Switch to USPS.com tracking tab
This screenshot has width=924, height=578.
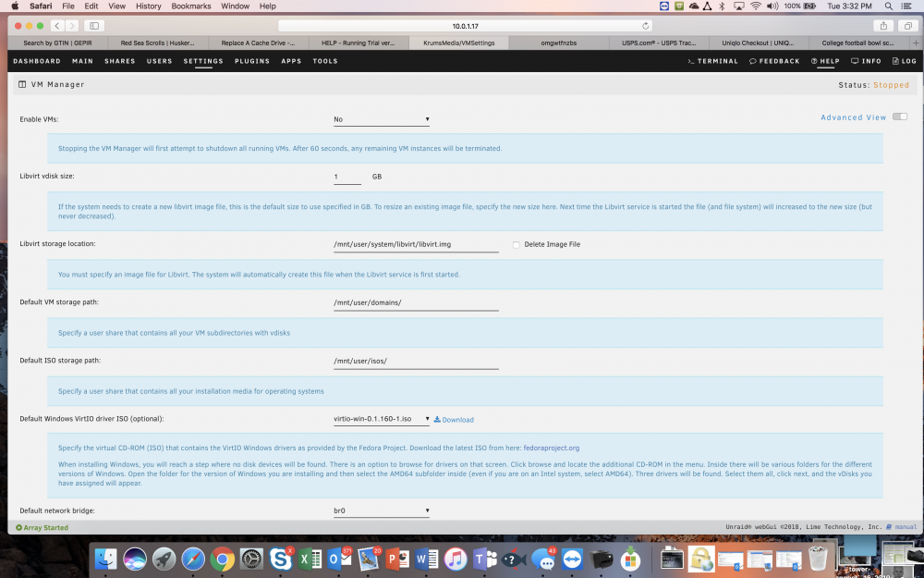pos(659,43)
